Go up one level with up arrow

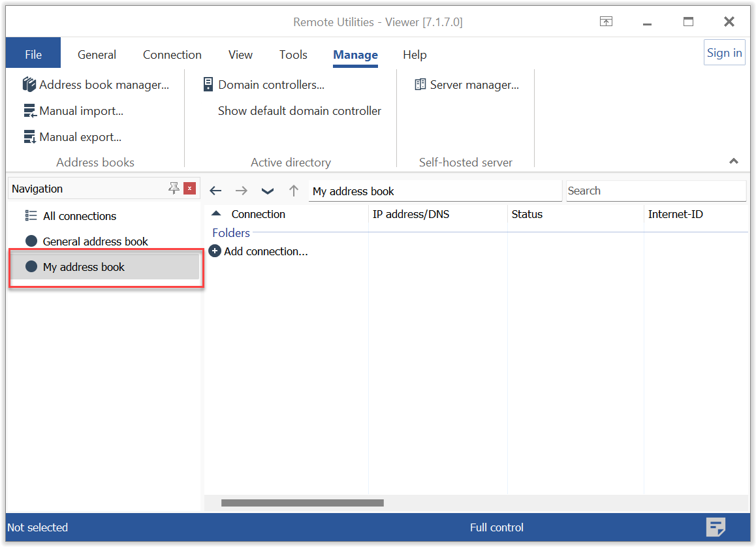tap(294, 191)
